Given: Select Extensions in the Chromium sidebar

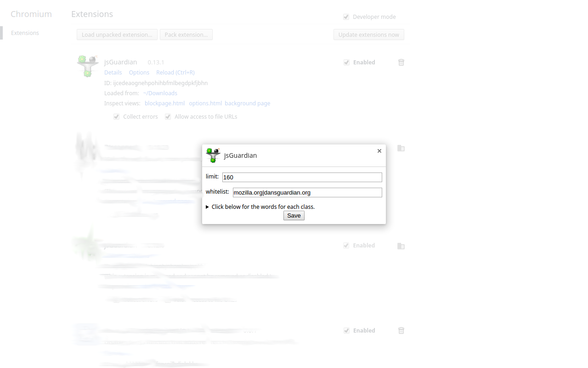Looking at the screenshot, I should point(25,33).
